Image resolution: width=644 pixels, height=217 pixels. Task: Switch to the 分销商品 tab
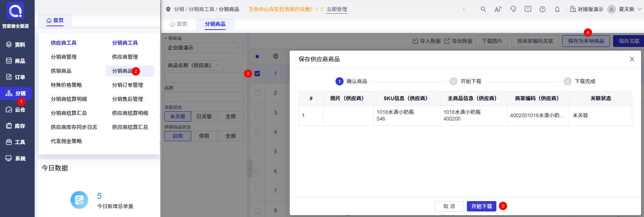pyautogui.click(x=215, y=24)
